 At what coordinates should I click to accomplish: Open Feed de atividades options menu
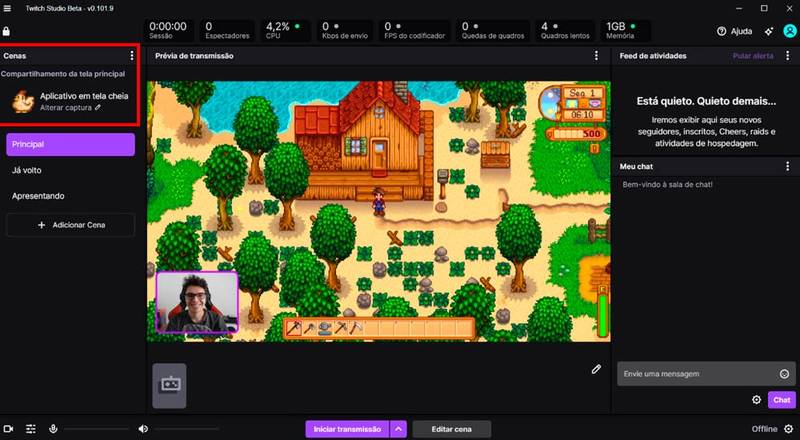tap(787, 56)
